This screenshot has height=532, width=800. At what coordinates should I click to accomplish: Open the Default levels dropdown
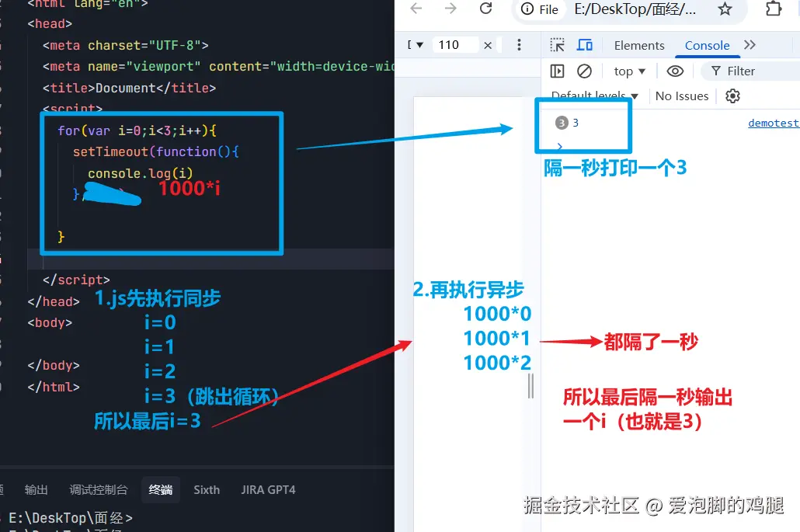pos(594,96)
